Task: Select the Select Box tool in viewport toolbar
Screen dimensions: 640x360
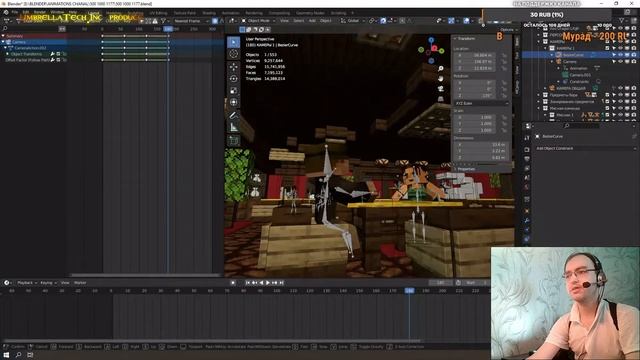Action: (x=233, y=42)
